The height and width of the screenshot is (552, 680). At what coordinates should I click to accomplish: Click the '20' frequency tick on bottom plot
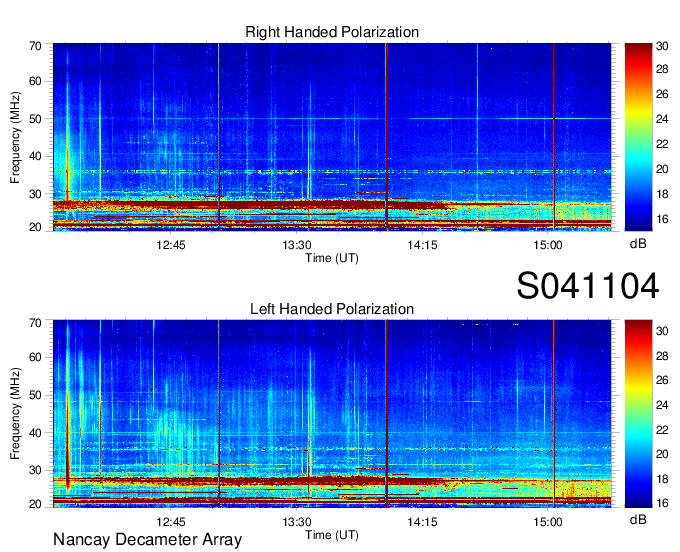[35, 504]
